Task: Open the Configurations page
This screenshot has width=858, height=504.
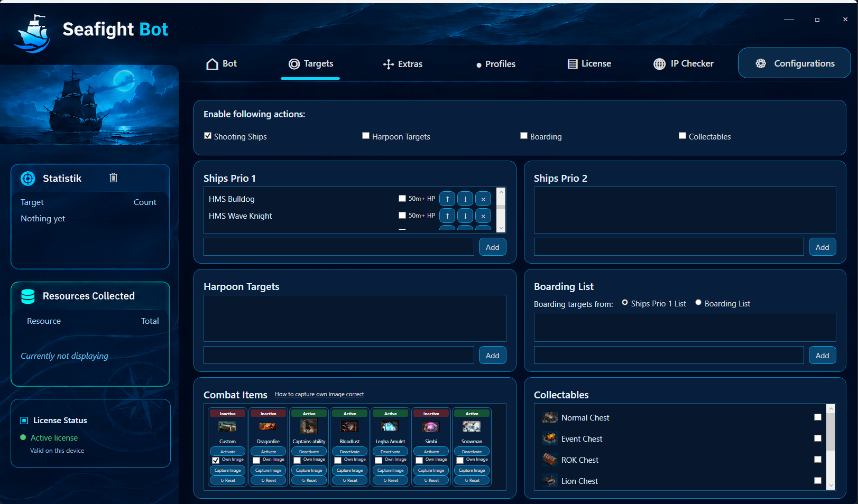Action: click(794, 63)
